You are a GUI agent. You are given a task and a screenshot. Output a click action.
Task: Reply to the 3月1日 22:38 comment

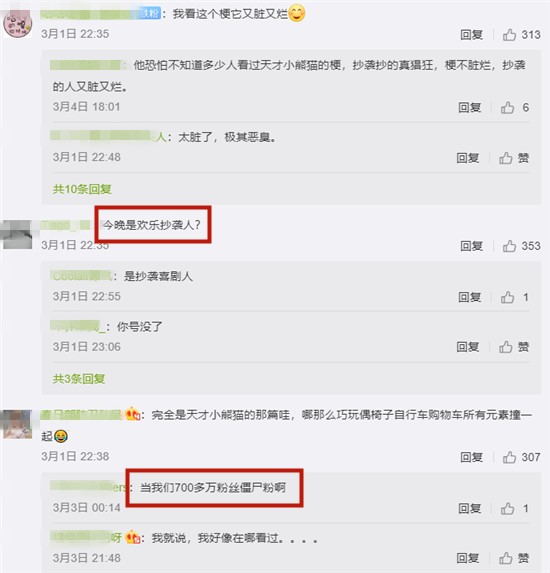pos(471,457)
